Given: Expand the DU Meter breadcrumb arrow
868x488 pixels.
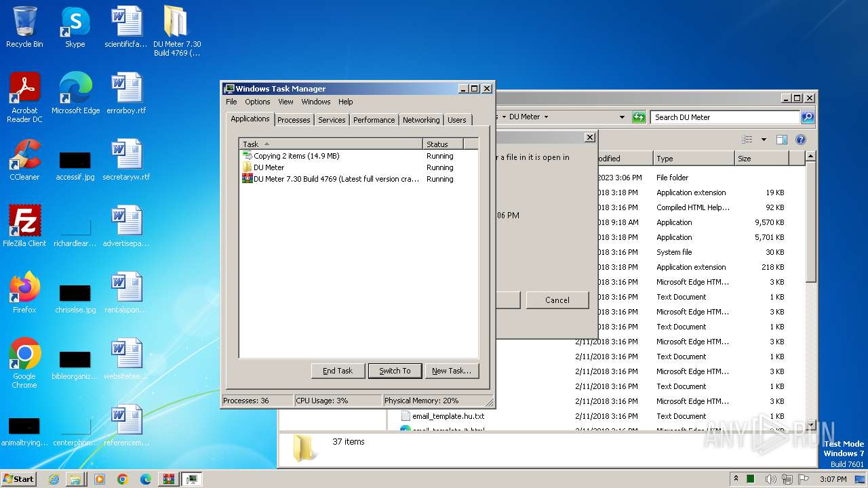Looking at the screenshot, I should [x=547, y=117].
